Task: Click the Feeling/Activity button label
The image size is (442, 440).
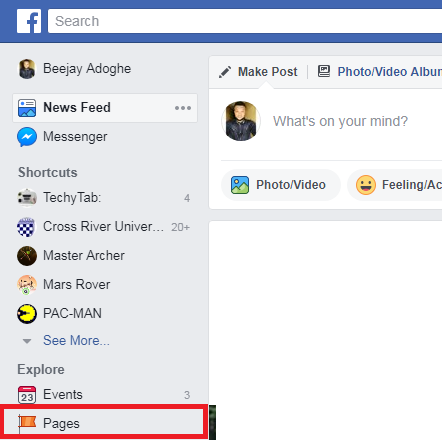Action: (x=412, y=185)
